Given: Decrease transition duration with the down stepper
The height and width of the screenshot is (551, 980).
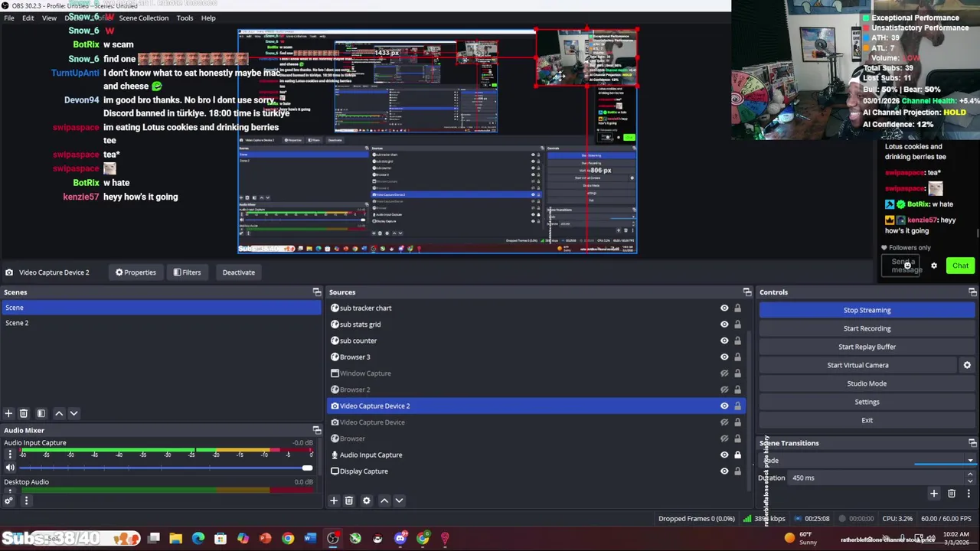Looking at the screenshot, I should tap(970, 481).
